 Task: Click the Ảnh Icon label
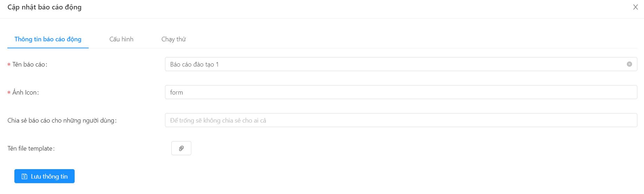26,92
